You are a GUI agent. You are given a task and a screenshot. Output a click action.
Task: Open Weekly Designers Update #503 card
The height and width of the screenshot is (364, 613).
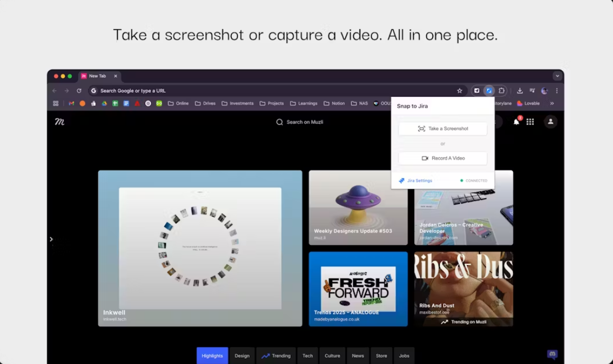358,207
